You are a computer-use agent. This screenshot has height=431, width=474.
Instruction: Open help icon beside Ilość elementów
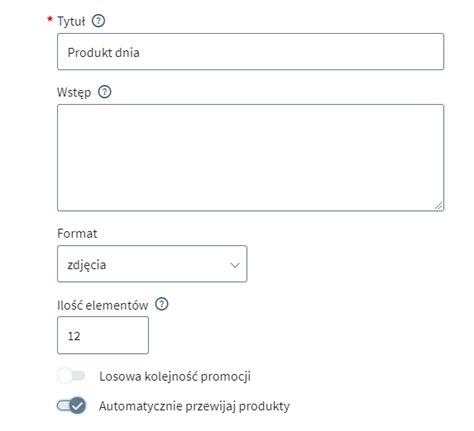pyautogui.click(x=162, y=304)
